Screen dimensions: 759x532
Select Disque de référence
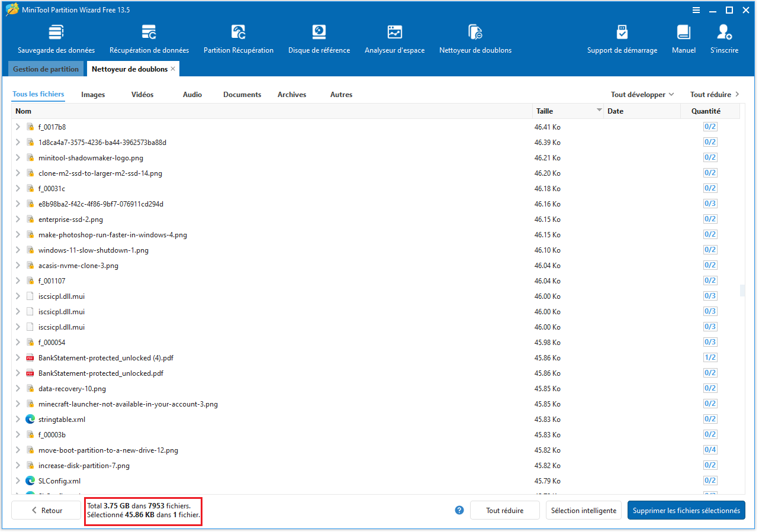(x=319, y=37)
